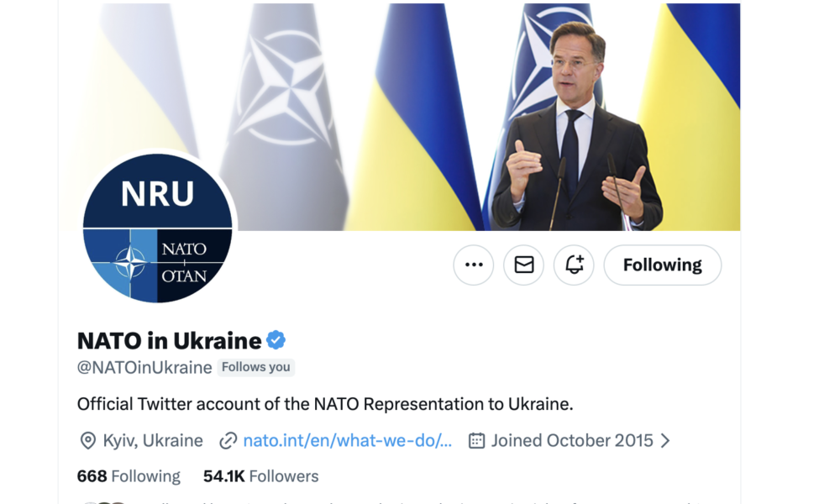840x504 pixels.
Task: Click the Kyiv, Ukraine location text
Action: point(153,440)
